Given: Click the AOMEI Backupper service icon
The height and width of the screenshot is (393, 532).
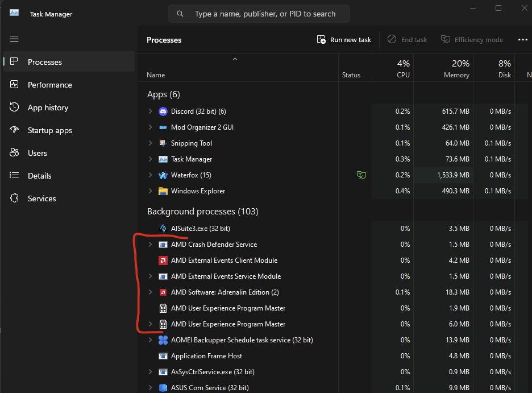Looking at the screenshot, I should pyautogui.click(x=163, y=340).
